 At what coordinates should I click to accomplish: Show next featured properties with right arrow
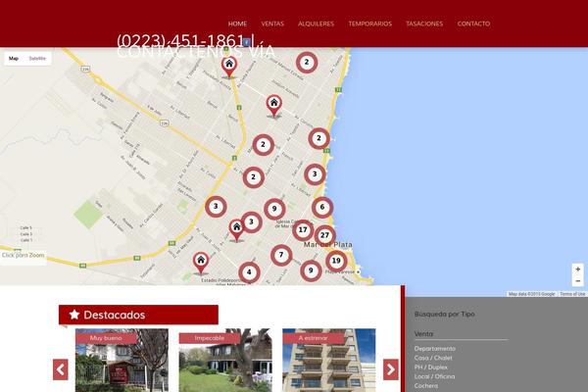point(391,369)
